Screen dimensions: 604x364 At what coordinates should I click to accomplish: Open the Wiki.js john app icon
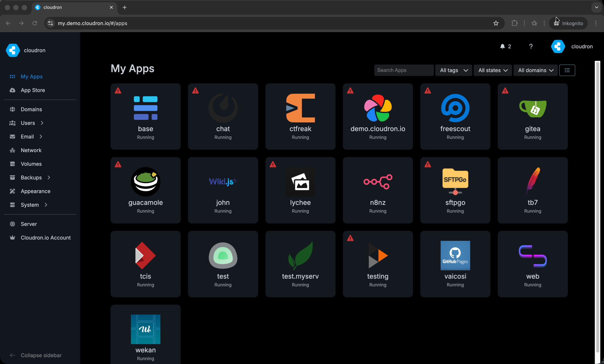tap(223, 182)
